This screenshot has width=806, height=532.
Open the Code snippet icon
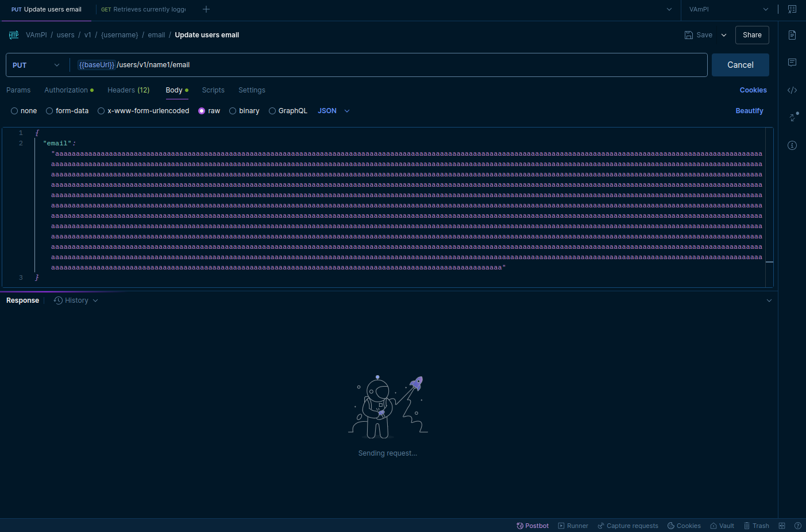point(792,90)
